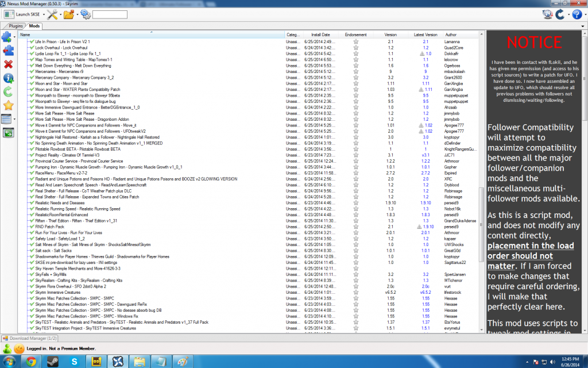Click the red X delete mod icon

click(x=8, y=64)
